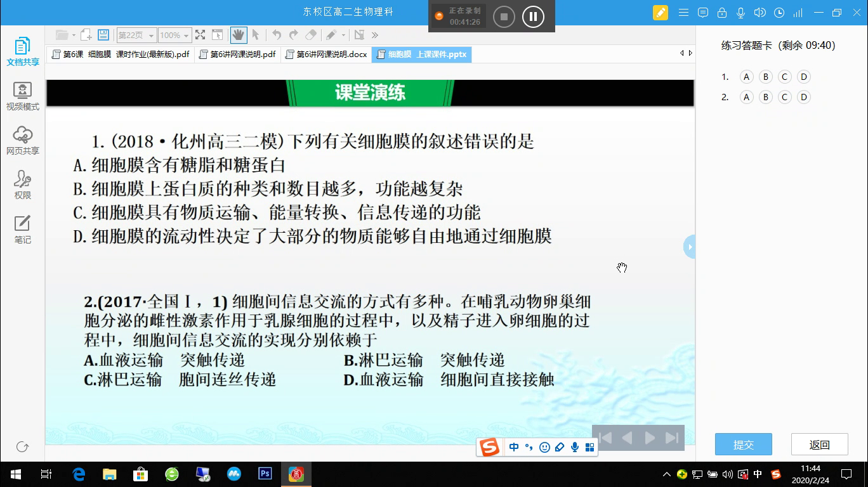
Task: Switch to 第6讲网课说明.docx tab
Action: [x=326, y=55]
